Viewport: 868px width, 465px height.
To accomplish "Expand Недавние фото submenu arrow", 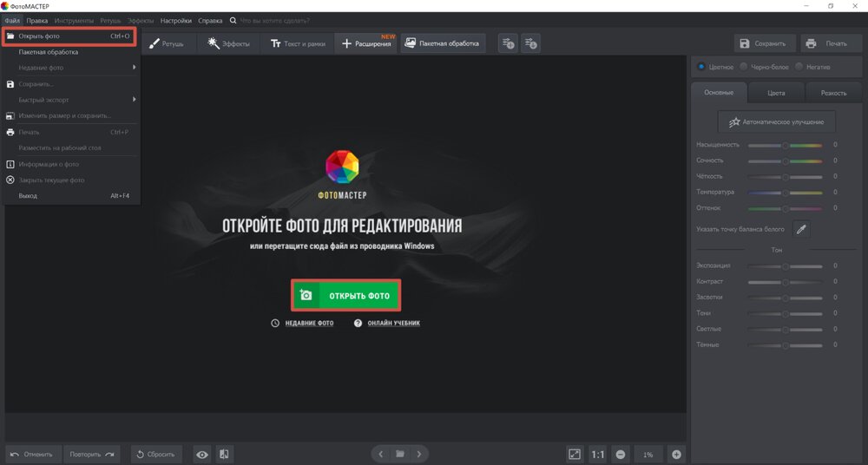I will point(134,68).
